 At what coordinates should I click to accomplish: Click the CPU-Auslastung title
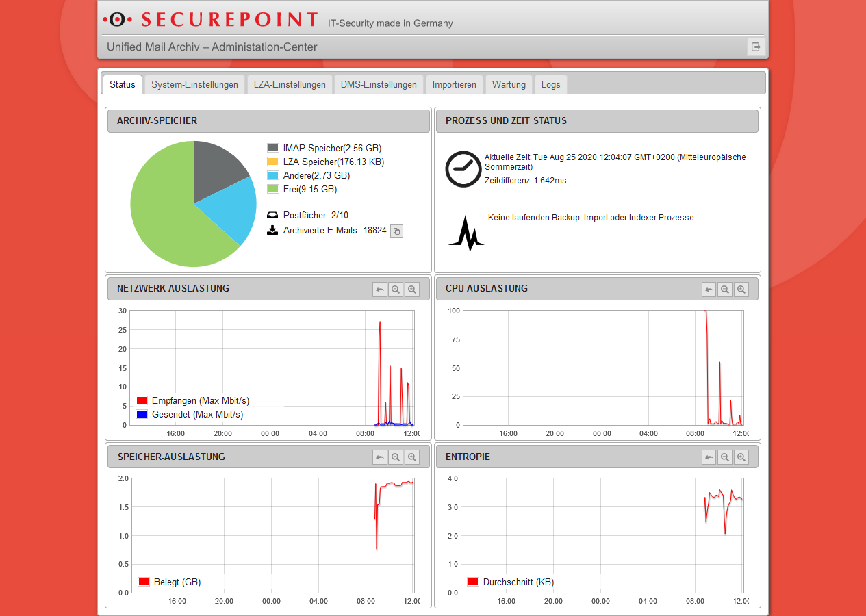(487, 288)
